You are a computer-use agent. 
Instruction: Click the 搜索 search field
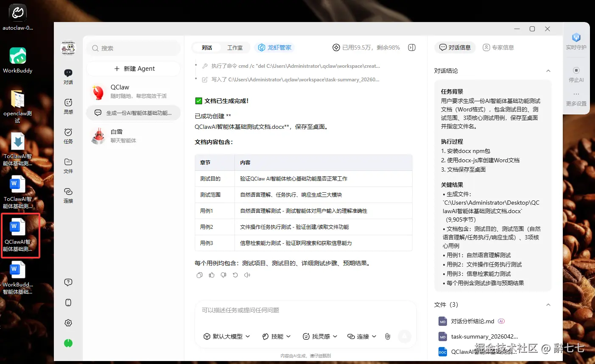134,48
